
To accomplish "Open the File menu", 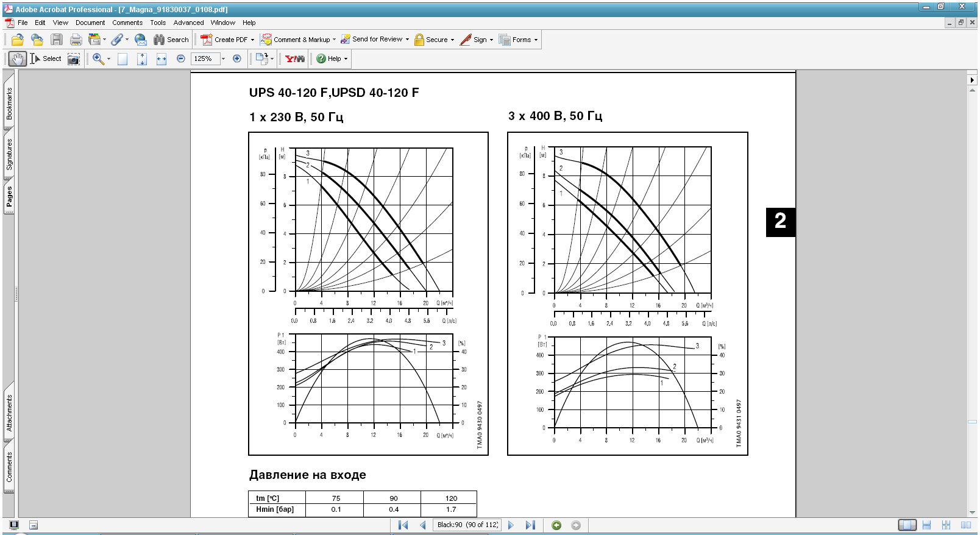I will tap(23, 23).
